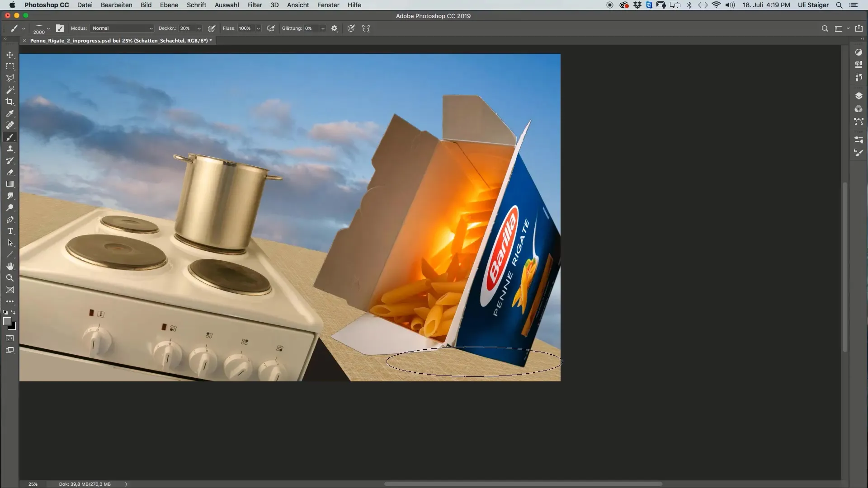Select the History Brush tool
868x488 pixels.
(10, 160)
